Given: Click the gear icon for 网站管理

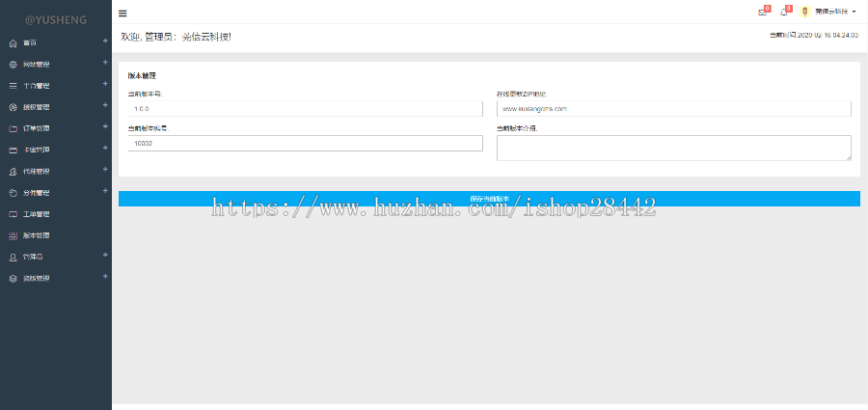Looking at the screenshot, I should click(x=14, y=65).
